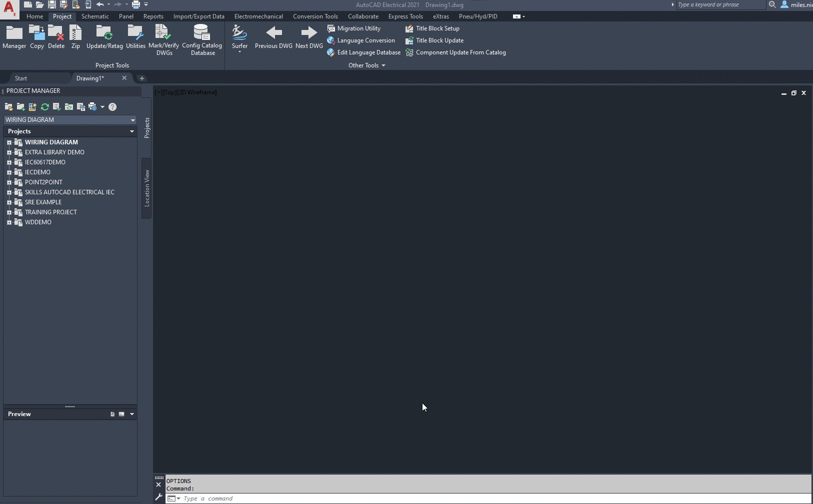
Task: Click Open Project icon in Project Manager
Action: pyautogui.click(x=8, y=107)
